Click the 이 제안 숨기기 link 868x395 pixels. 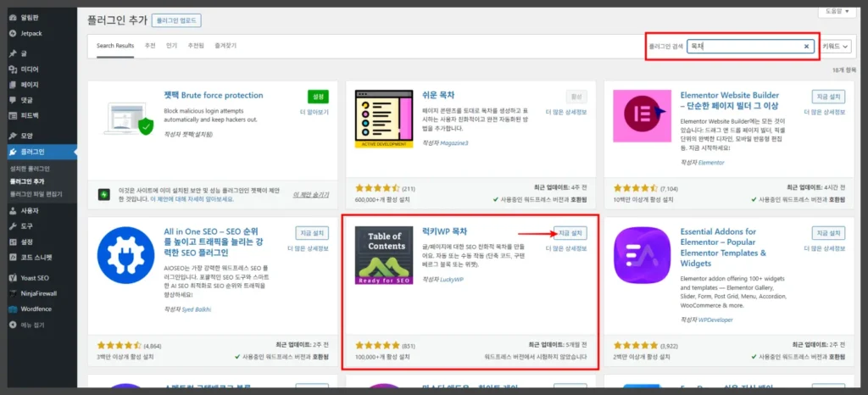pyautogui.click(x=310, y=195)
